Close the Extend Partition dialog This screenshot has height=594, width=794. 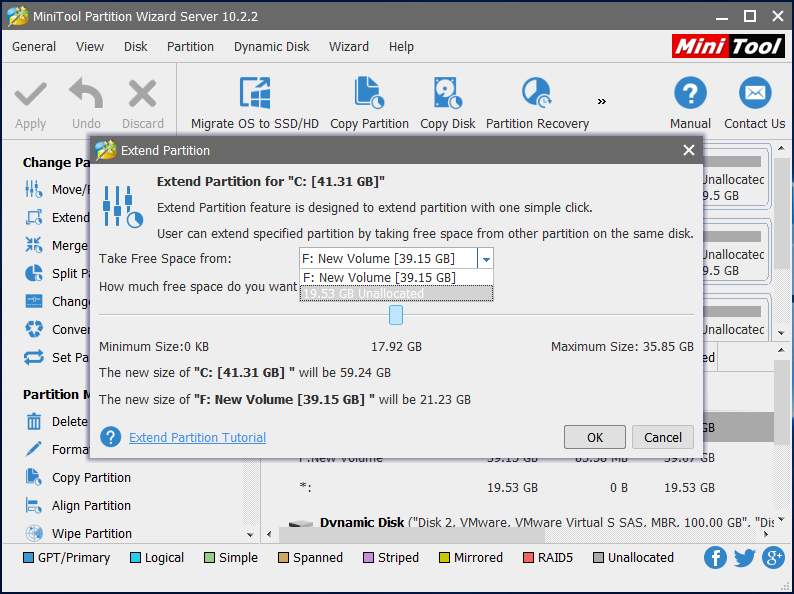688,150
